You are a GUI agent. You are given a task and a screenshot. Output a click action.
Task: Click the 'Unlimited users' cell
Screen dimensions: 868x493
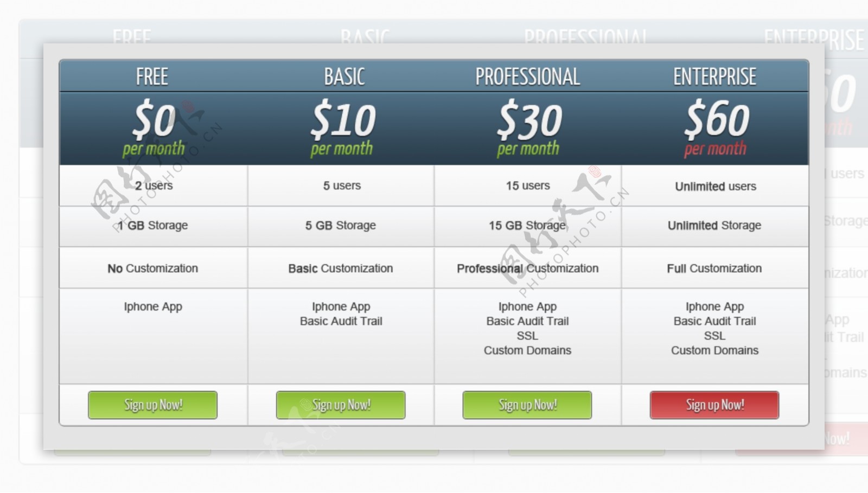(716, 186)
